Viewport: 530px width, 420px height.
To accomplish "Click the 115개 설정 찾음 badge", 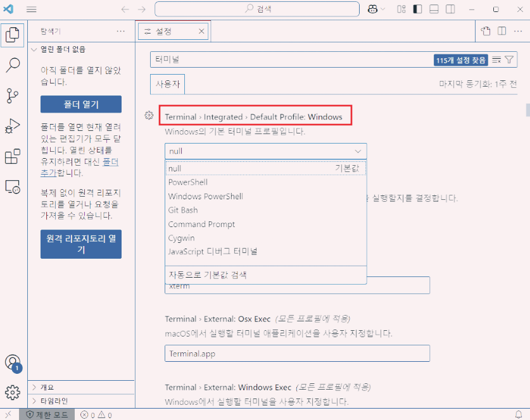I will pos(461,60).
